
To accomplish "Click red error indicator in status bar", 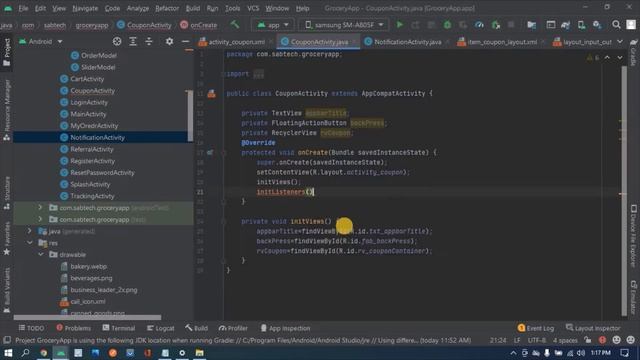I will (602, 340).
